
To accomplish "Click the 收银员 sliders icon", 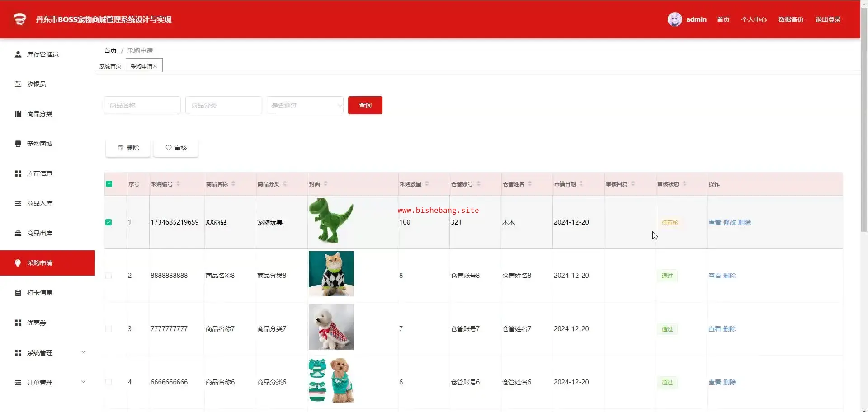I will pyautogui.click(x=18, y=84).
